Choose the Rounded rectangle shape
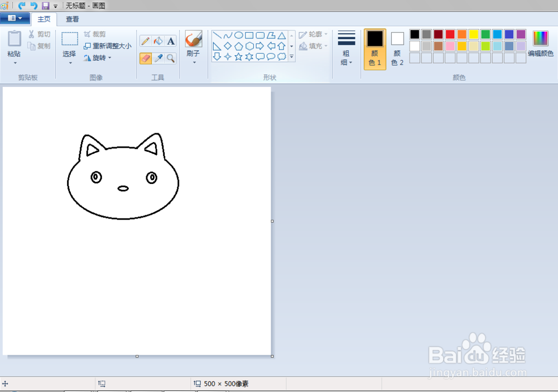Viewport: 558px width, 392px height. pyautogui.click(x=260, y=35)
